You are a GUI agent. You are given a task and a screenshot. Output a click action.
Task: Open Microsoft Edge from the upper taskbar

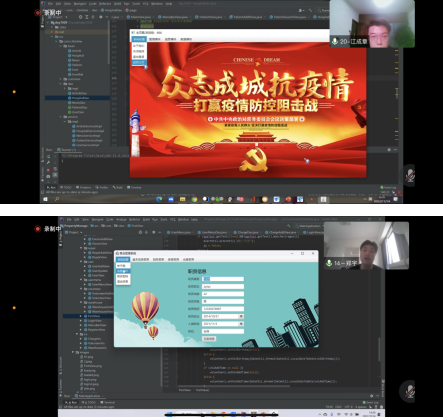point(159,199)
